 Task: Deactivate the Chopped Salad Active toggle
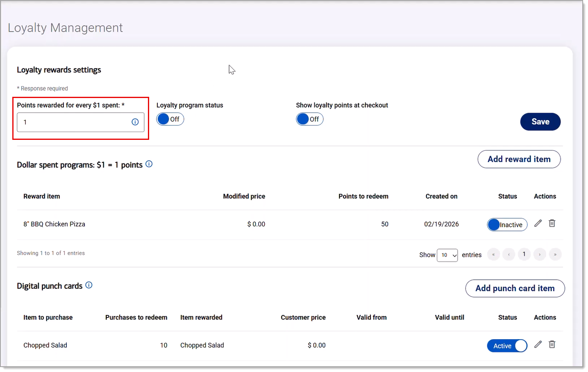[x=507, y=346]
